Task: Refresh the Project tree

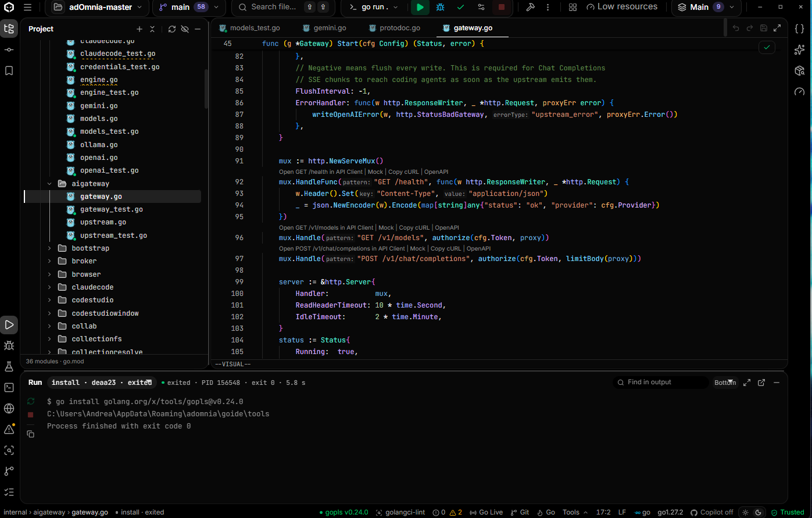Action: coord(172,29)
